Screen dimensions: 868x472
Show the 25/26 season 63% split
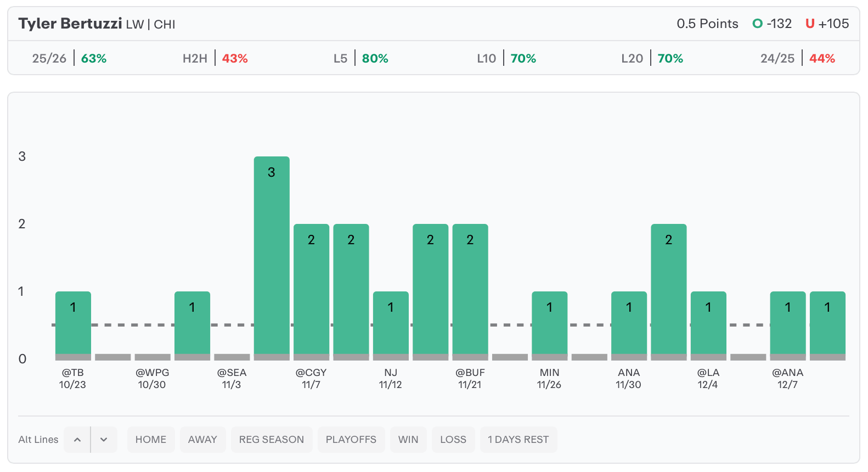coord(70,58)
